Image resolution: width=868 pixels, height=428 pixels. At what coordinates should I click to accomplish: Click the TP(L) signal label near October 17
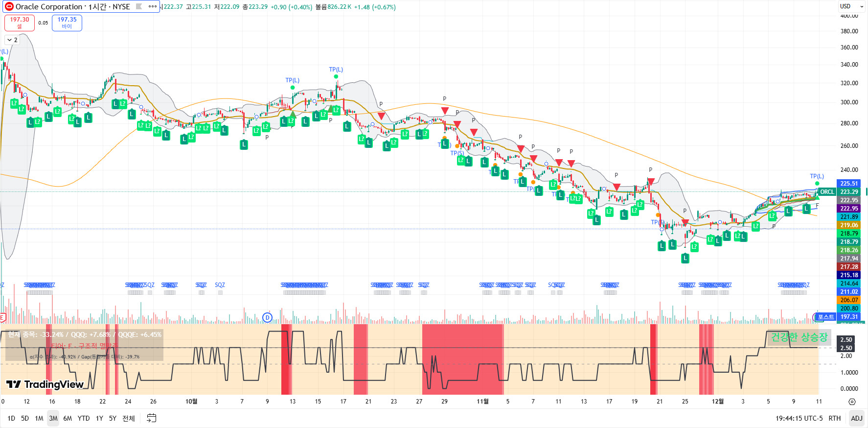click(336, 70)
